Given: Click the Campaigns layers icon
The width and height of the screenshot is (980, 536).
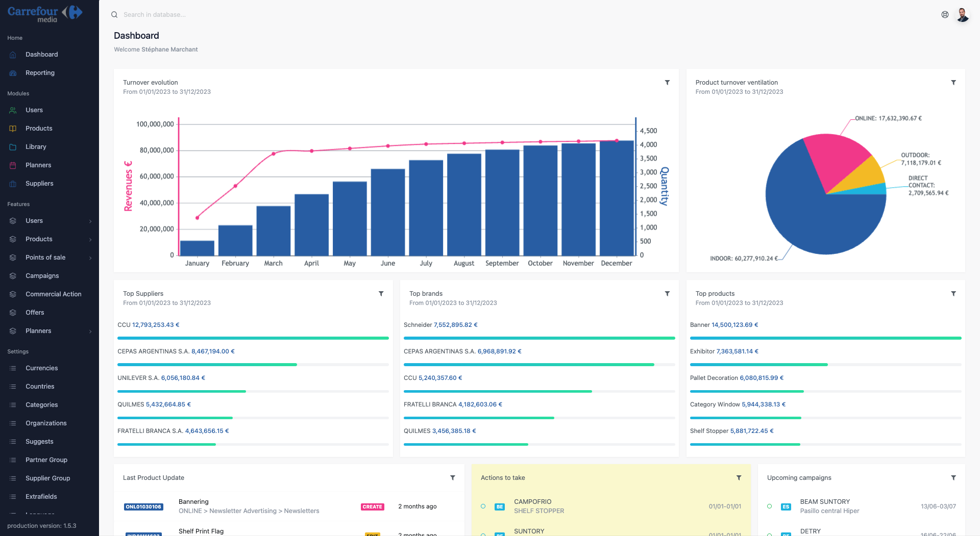Looking at the screenshot, I should [x=13, y=276].
